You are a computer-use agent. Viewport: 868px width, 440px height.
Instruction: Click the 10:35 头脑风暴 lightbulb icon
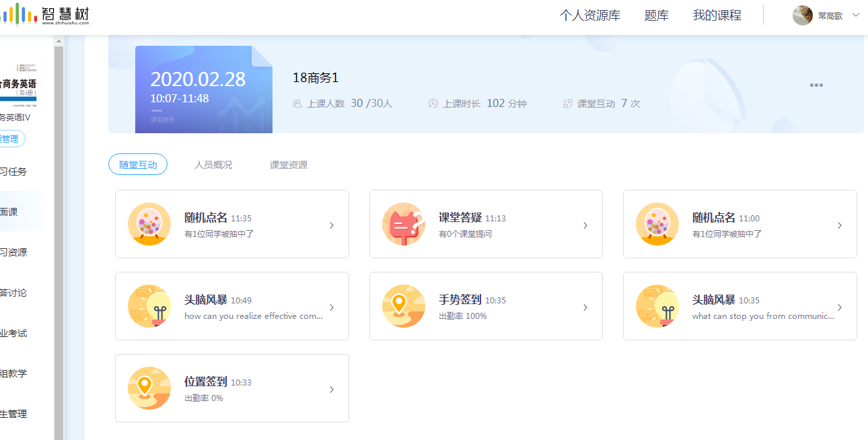pyautogui.click(x=657, y=306)
